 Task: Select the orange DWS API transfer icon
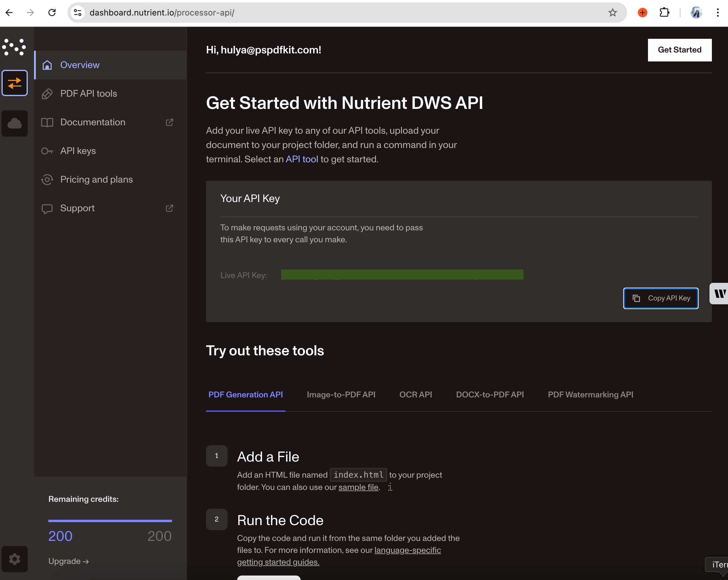tap(15, 83)
